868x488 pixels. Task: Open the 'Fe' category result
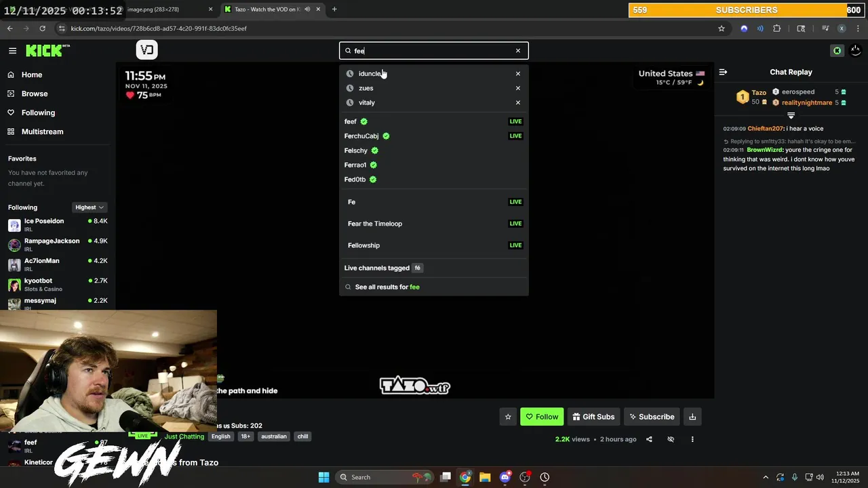point(433,202)
